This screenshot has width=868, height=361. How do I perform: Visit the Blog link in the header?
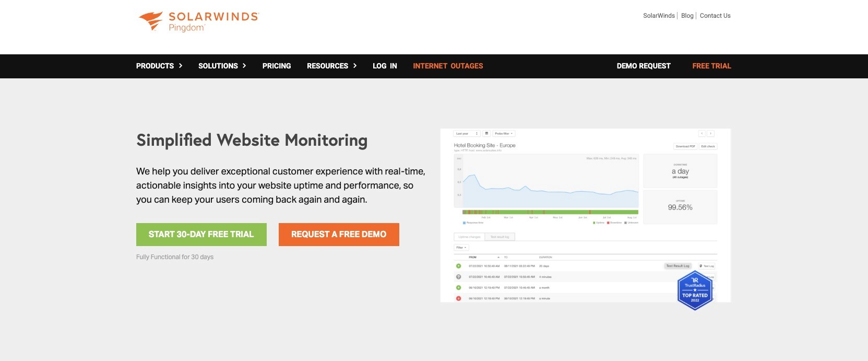pos(687,16)
